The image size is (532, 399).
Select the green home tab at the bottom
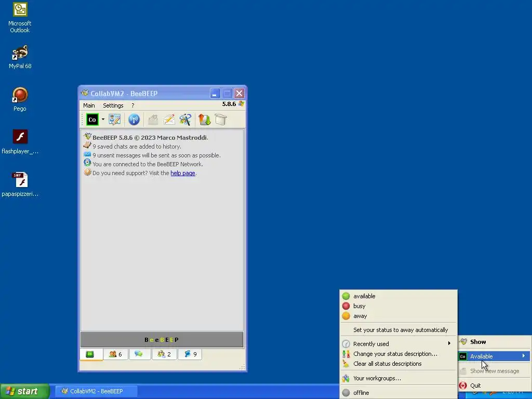(x=91, y=354)
